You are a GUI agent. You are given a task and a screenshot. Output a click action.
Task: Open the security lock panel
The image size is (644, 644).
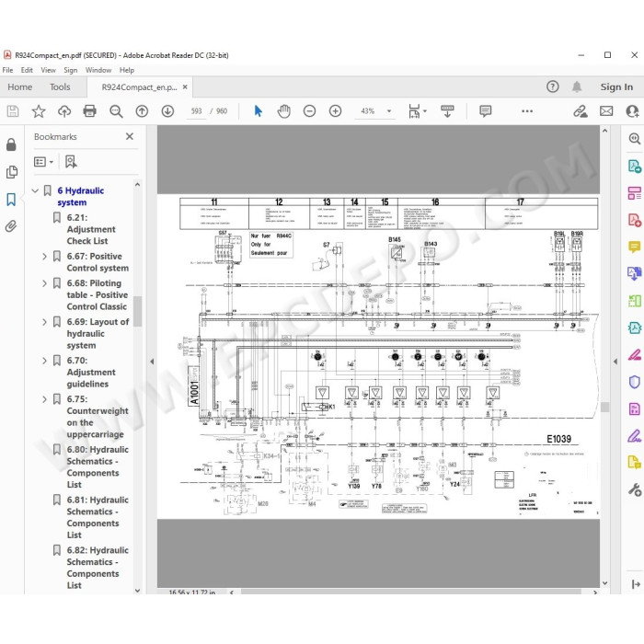pos(11,144)
